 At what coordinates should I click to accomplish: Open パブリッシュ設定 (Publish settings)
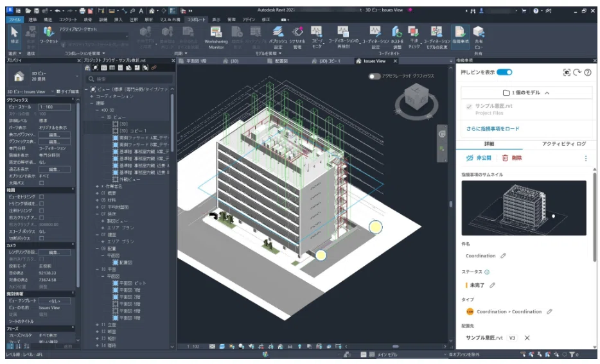pos(278,37)
